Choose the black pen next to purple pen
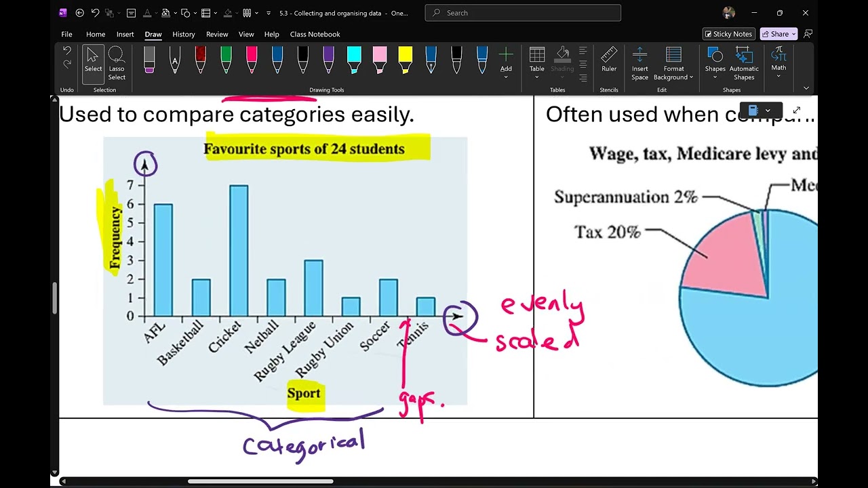This screenshot has width=868, height=488. coord(302,60)
